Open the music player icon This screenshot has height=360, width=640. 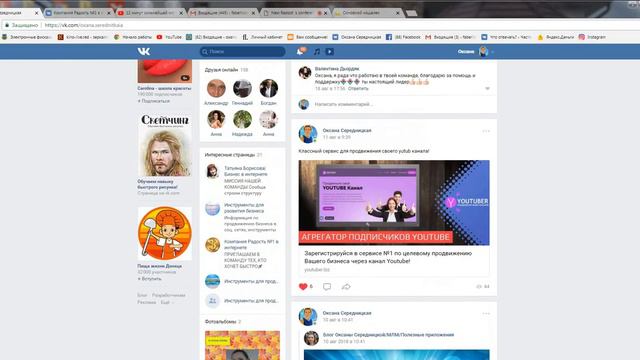(317, 51)
